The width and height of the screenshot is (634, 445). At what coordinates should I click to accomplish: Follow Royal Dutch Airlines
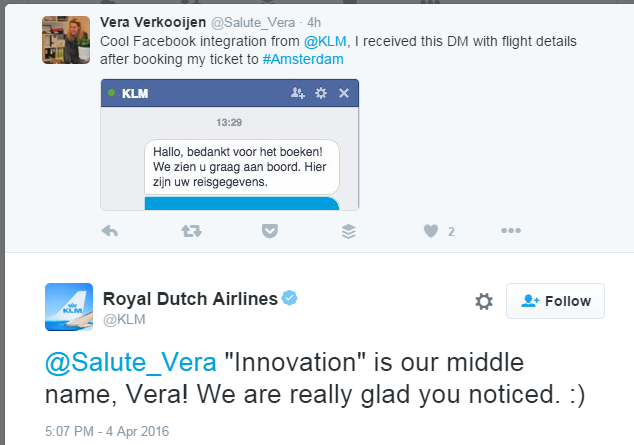pos(555,301)
